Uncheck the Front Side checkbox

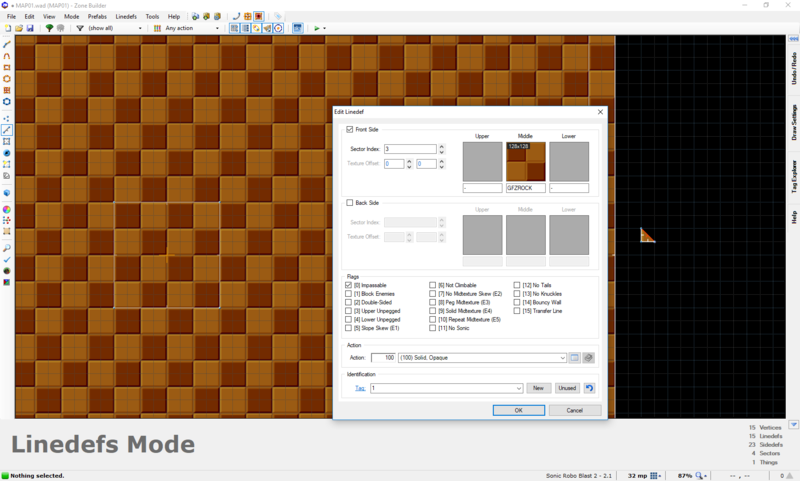(349, 129)
